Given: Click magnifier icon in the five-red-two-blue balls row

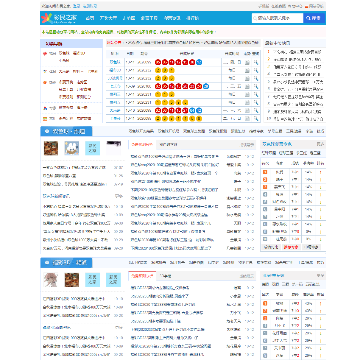Looking at the screenshot, I should pos(256,110).
